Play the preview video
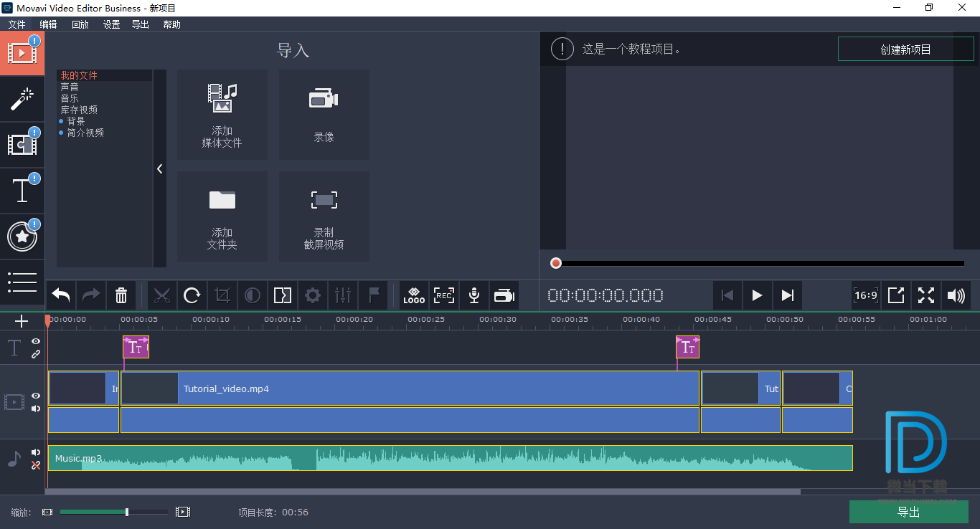 click(757, 295)
